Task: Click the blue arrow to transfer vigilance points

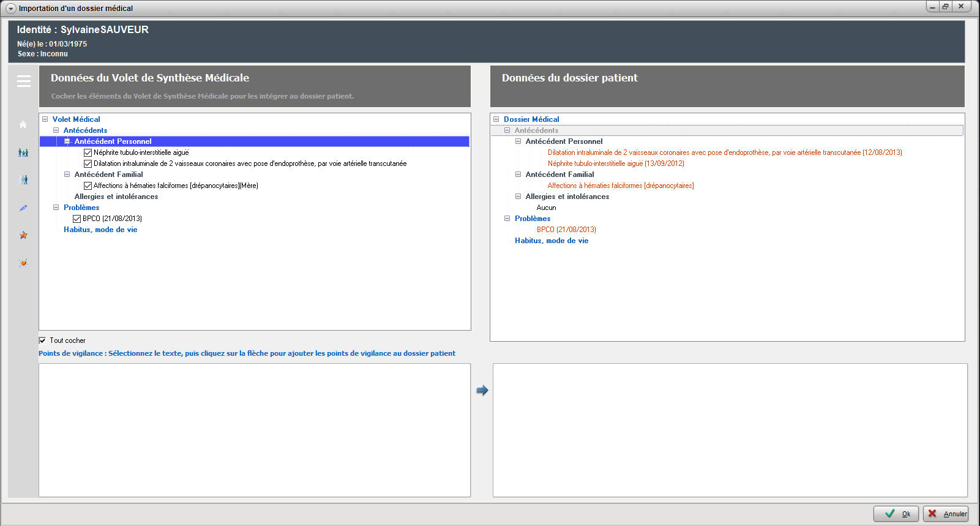Action: [x=482, y=390]
